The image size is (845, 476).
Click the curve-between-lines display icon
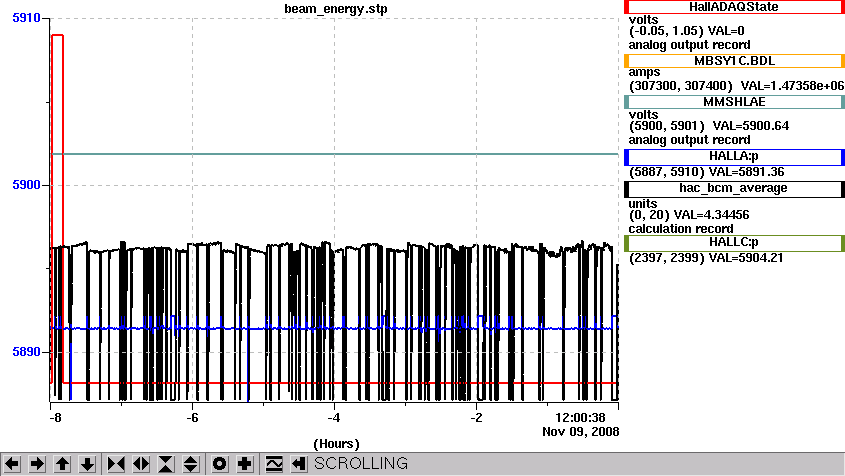[x=274, y=464]
